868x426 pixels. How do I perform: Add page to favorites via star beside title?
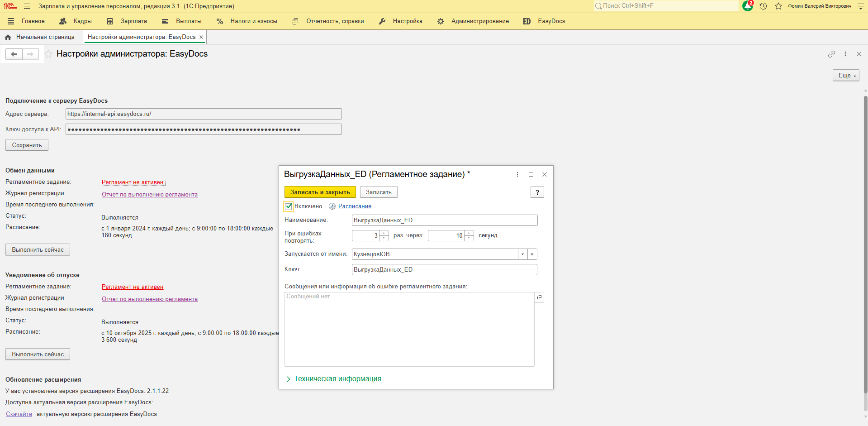click(48, 54)
